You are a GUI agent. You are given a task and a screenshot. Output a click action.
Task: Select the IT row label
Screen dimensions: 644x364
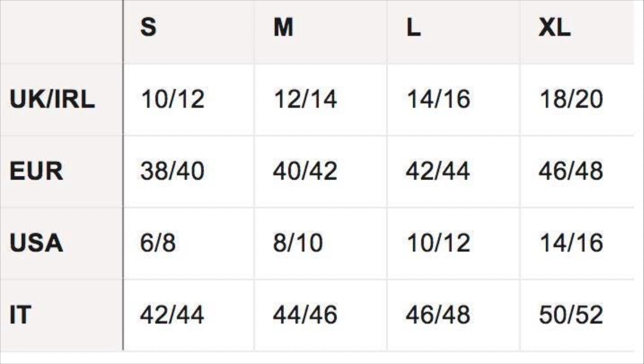pyautogui.click(x=20, y=315)
